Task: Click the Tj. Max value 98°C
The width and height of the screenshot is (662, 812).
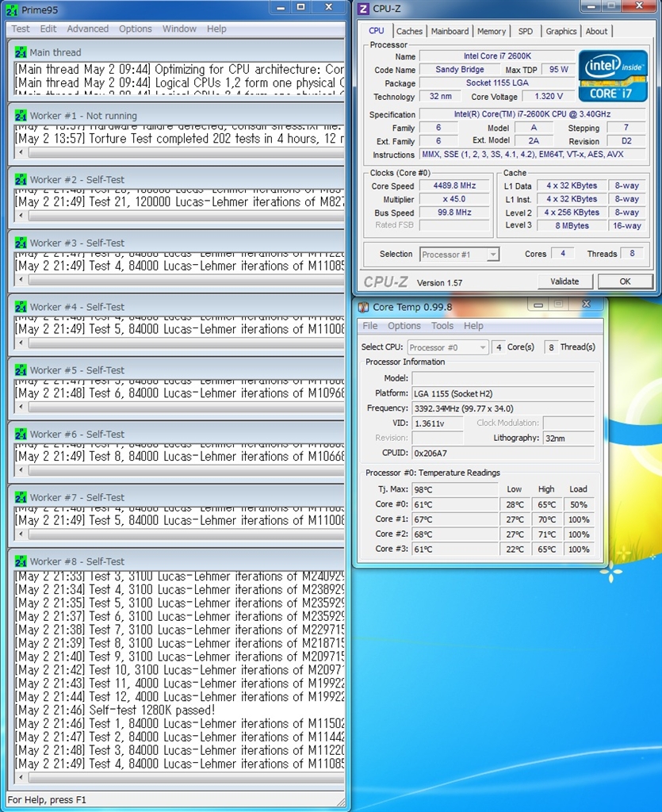Action: click(x=456, y=489)
